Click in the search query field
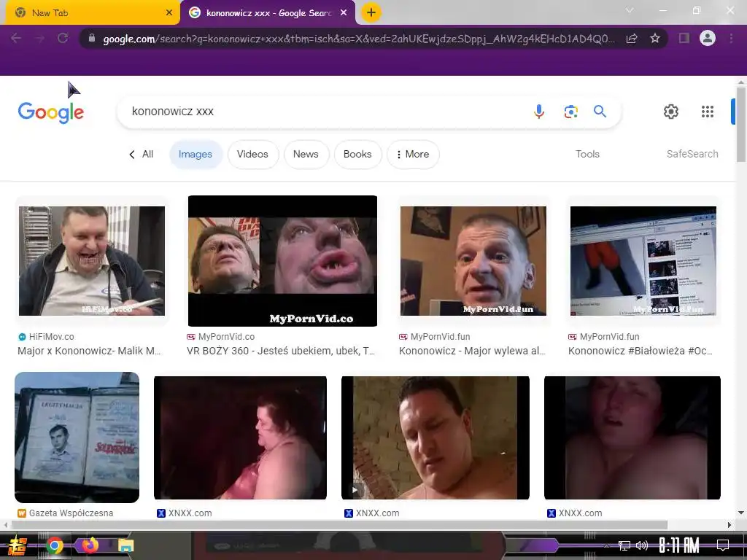The height and width of the screenshot is (560, 747). [x=324, y=112]
